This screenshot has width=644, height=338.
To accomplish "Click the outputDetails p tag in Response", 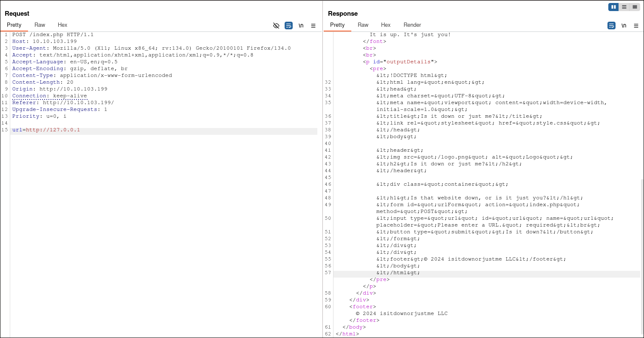I will tap(400, 62).
